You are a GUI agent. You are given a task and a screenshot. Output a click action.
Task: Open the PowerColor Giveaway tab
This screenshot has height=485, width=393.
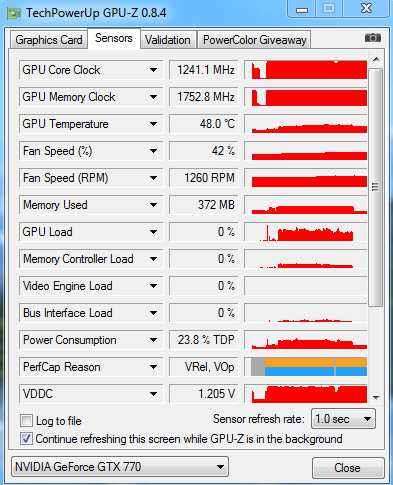254,40
